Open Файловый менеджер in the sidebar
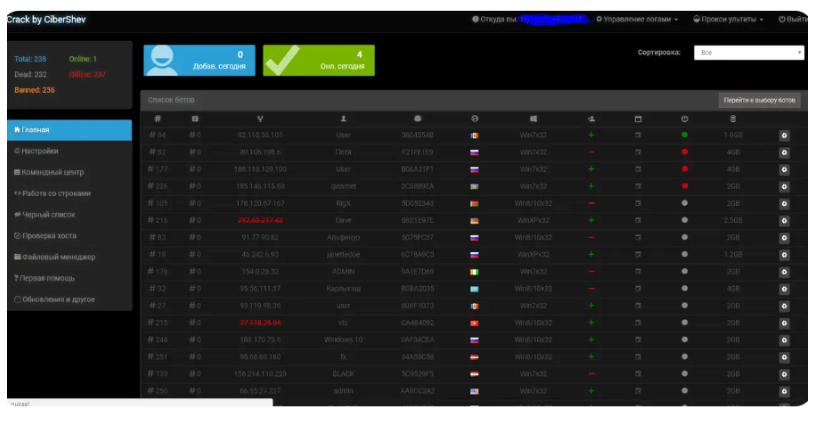 (69, 257)
